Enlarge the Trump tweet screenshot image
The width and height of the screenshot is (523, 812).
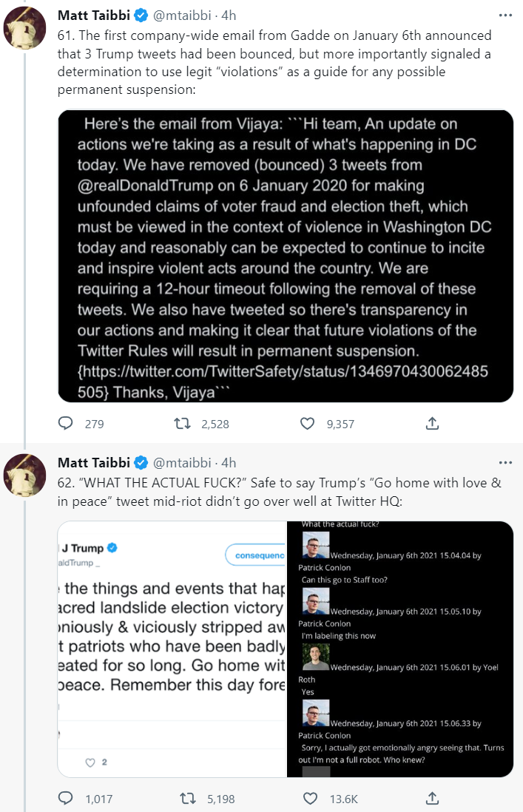tap(172, 649)
